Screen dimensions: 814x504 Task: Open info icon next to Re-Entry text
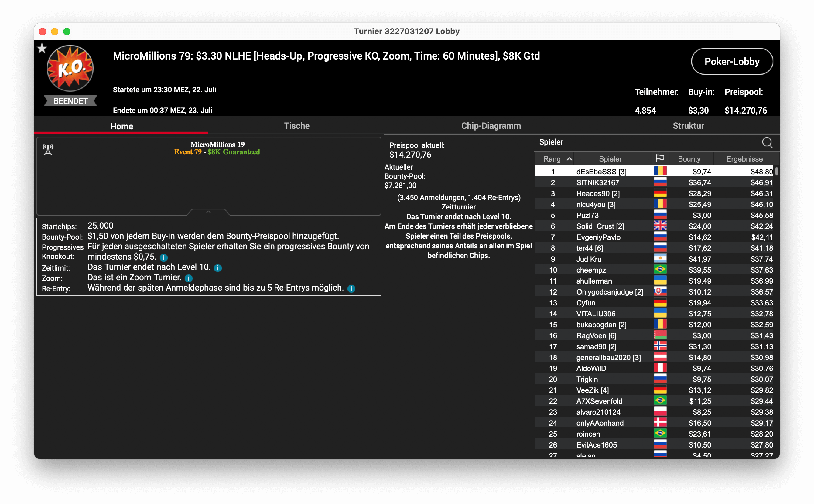pos(351,288)
